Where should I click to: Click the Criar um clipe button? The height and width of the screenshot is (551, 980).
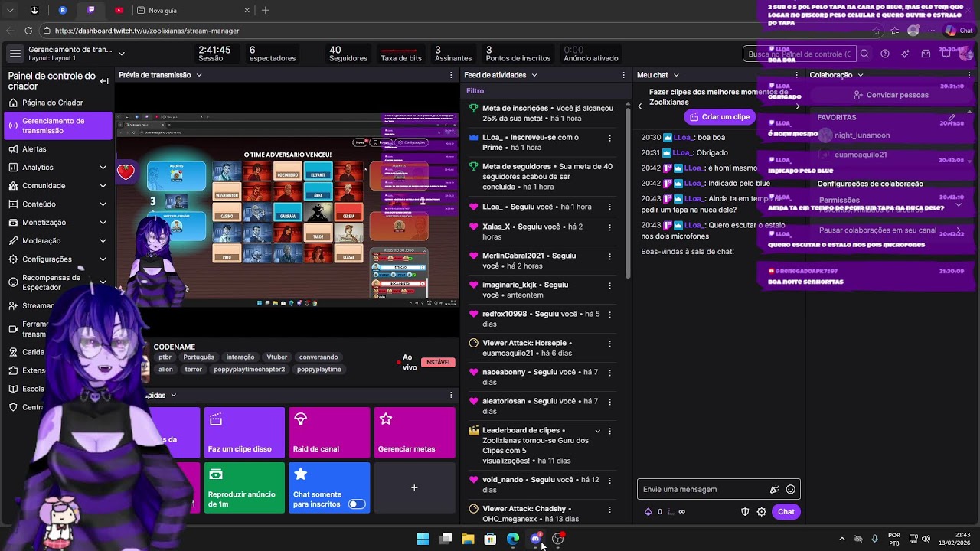pyautogui.click(x=720, y=117)
